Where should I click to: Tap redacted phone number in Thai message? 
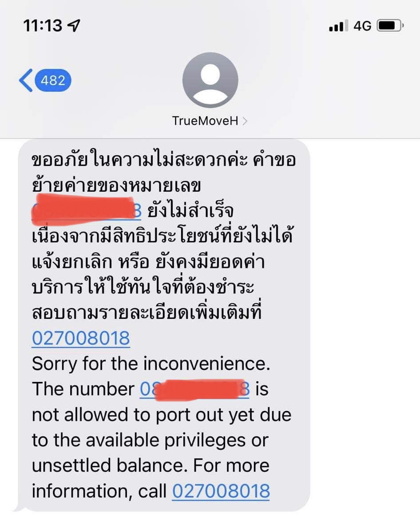pyautogui.click(x=87, y=210)
